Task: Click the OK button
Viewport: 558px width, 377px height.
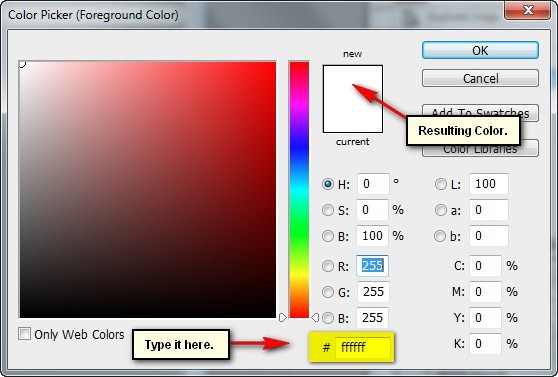Action: 480,50
